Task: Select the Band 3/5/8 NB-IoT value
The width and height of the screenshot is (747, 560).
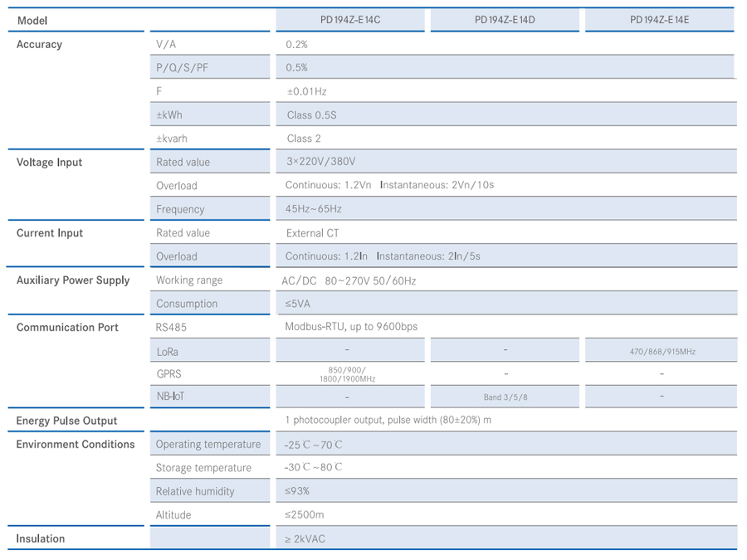Action: pos(505,397)
